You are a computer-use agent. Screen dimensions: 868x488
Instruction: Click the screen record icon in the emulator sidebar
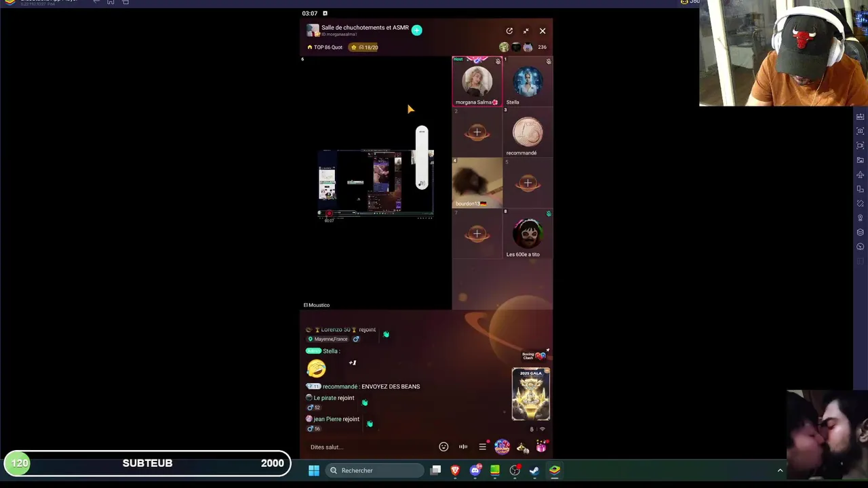pos(861,146)
